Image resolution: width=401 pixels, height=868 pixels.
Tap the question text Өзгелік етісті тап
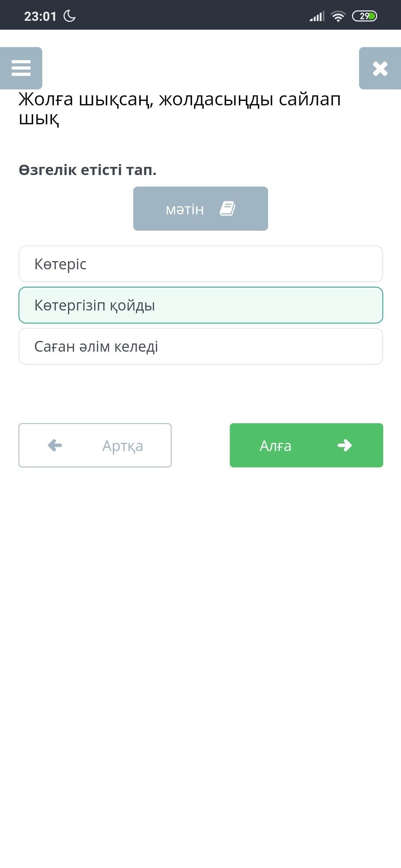coord(88,170)
